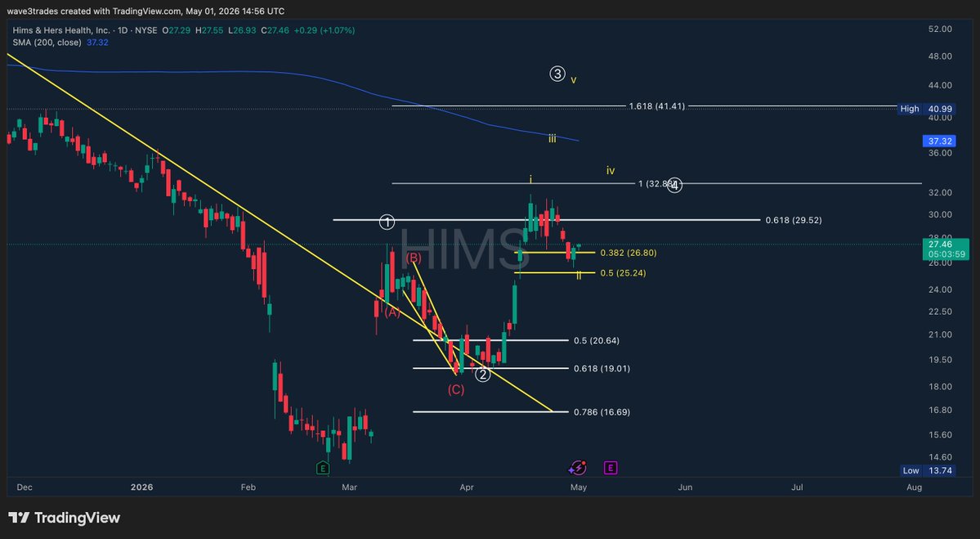Click the 1.618 (41.41) Fibonacci label
This screenshot has height=539, width=980.
[x=657, y=106]
